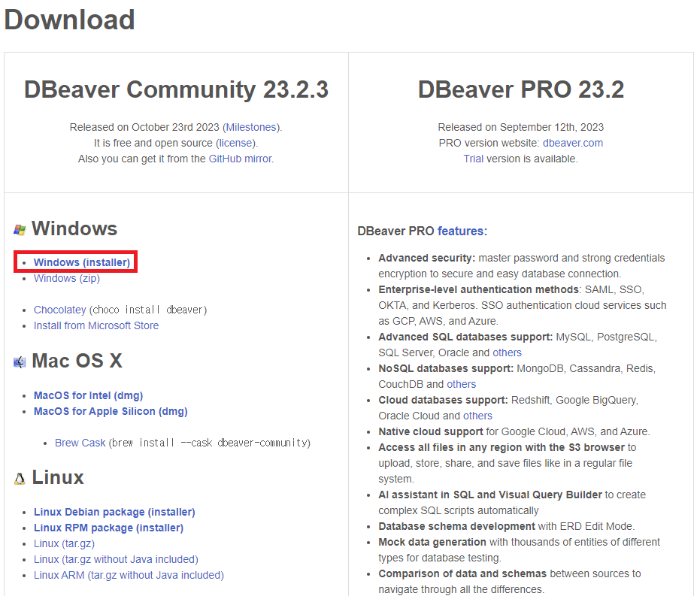
Task: Open the Milestones link
Action: [251, 128]
